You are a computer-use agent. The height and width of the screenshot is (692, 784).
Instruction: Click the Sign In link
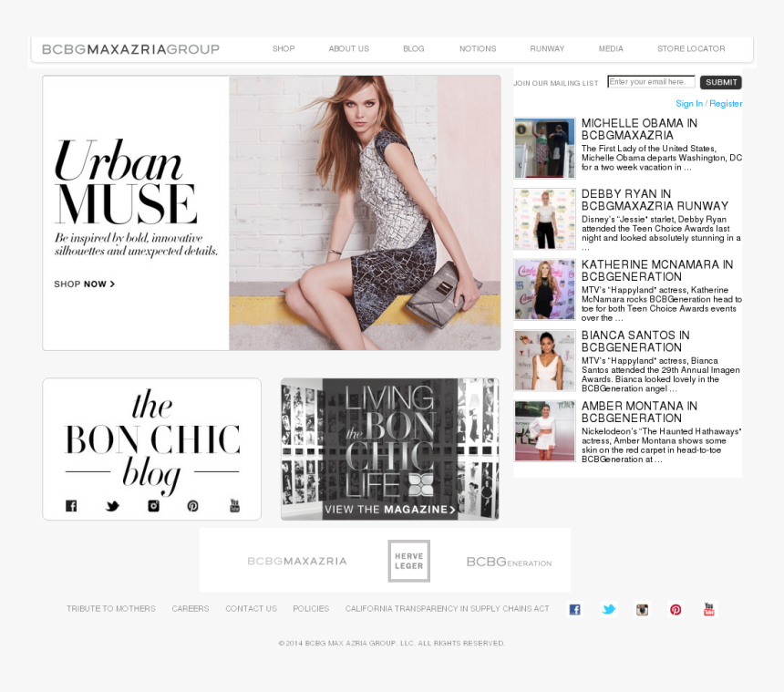click(689, 104)
